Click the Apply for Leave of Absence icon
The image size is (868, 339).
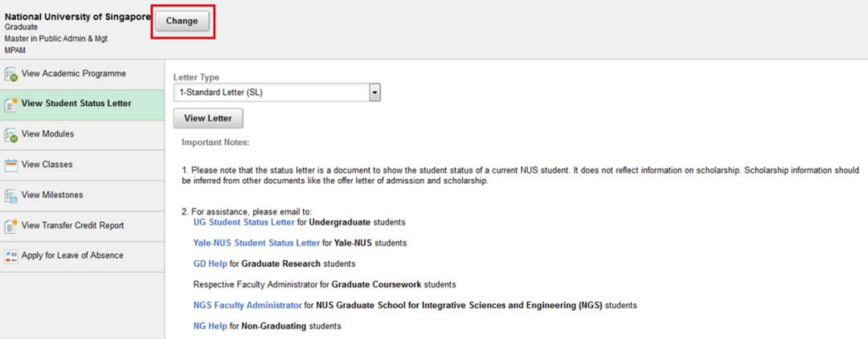point(10,256)
